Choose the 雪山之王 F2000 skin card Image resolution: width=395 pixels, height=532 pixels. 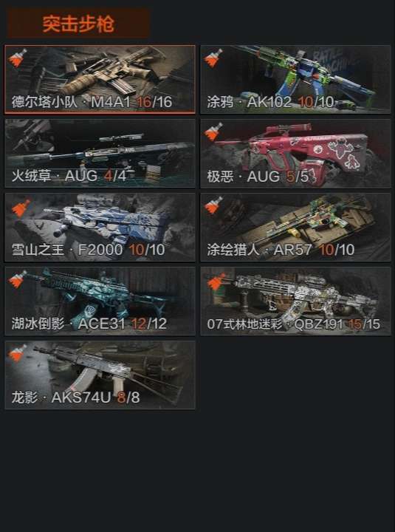point(100,228)
